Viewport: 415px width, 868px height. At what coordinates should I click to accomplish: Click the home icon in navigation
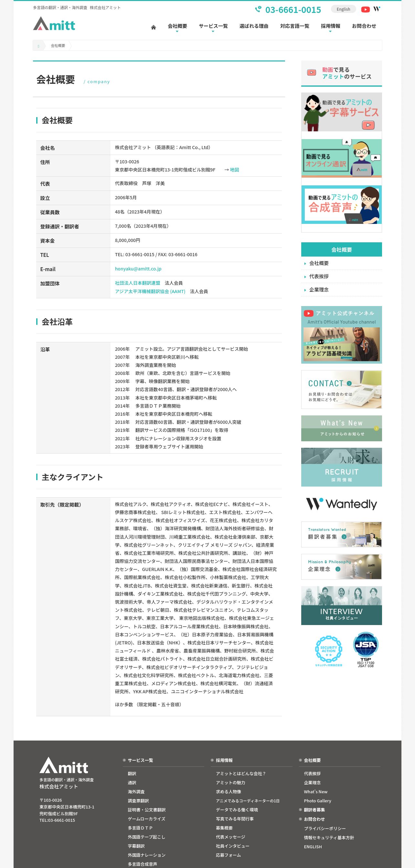pyautogui.click(x=154, y=27)
